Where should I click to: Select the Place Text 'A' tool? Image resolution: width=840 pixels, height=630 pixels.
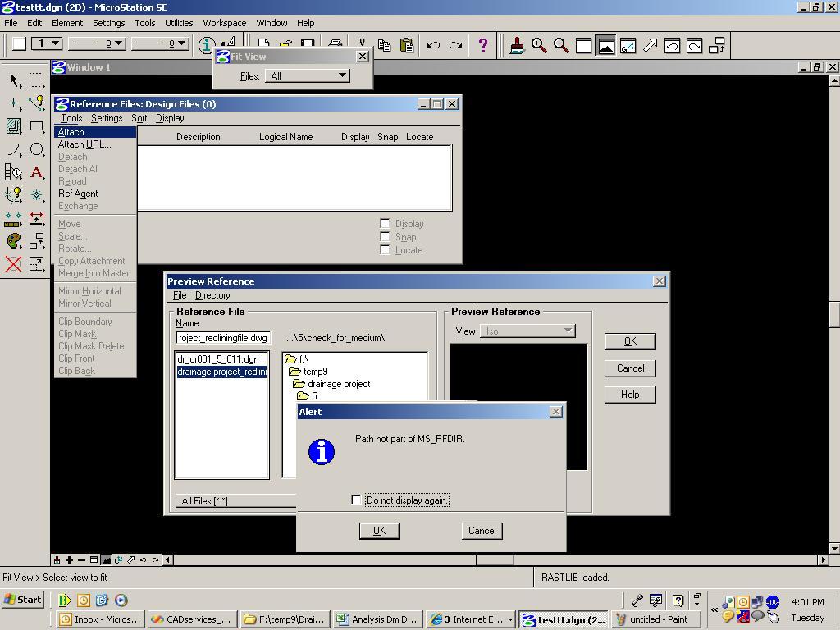(x=37, y=172)
